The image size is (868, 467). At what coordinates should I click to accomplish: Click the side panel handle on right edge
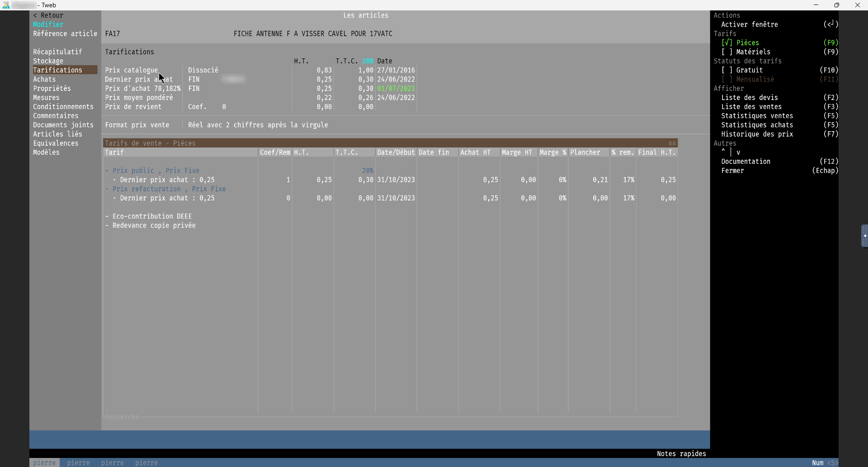pyautogui.click(x=864, y=236)
